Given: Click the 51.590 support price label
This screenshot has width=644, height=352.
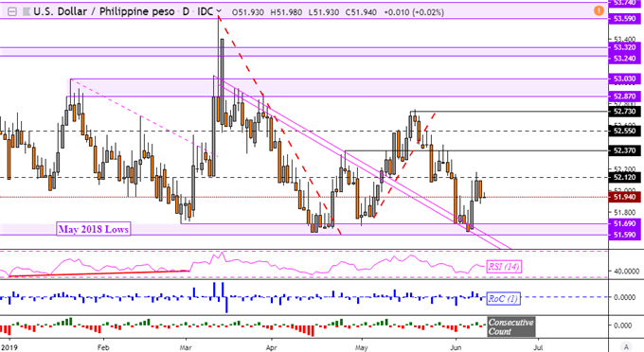Looking at the screenshot, I should coord(624,235).
